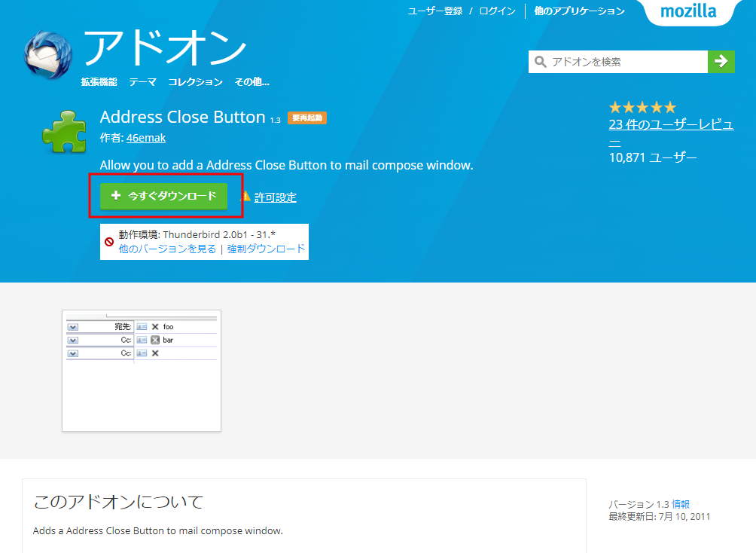Image resolution: width=756 pixels, height=553 pixels.
Task: Click the アドオン site title
Action: tap(165, 47)
